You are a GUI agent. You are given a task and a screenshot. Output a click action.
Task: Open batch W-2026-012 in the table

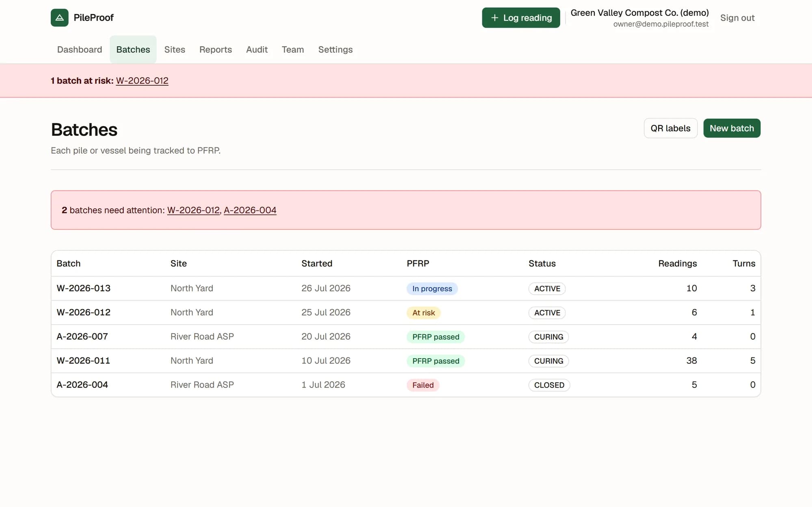[406, 312]
